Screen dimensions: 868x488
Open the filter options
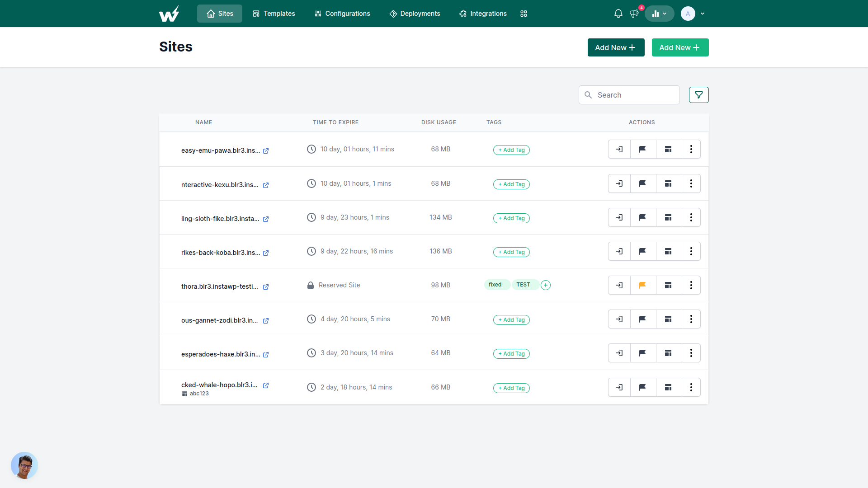click(699, 95)
